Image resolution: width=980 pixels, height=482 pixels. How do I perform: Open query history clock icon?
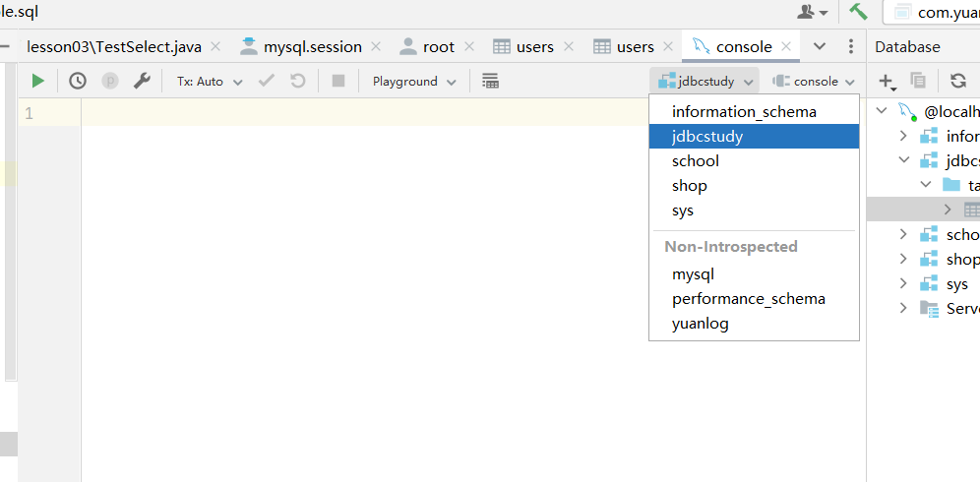pos(78,82)
